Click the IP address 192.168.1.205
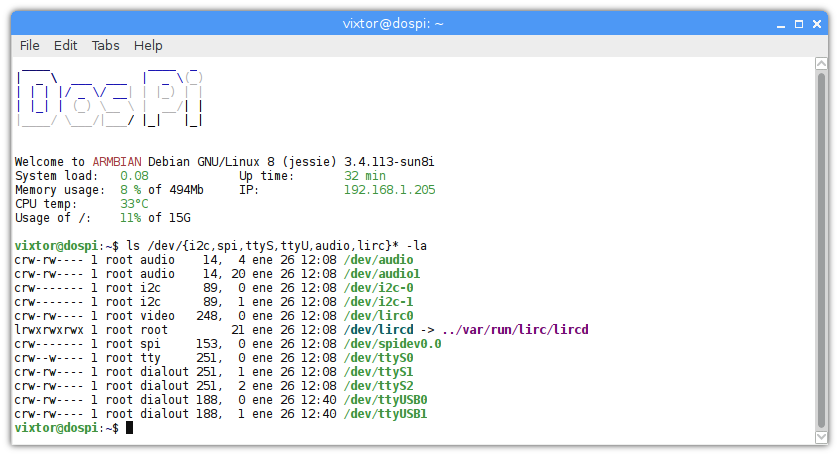Viewport: 840px width, 456px height. click(389, 190)
